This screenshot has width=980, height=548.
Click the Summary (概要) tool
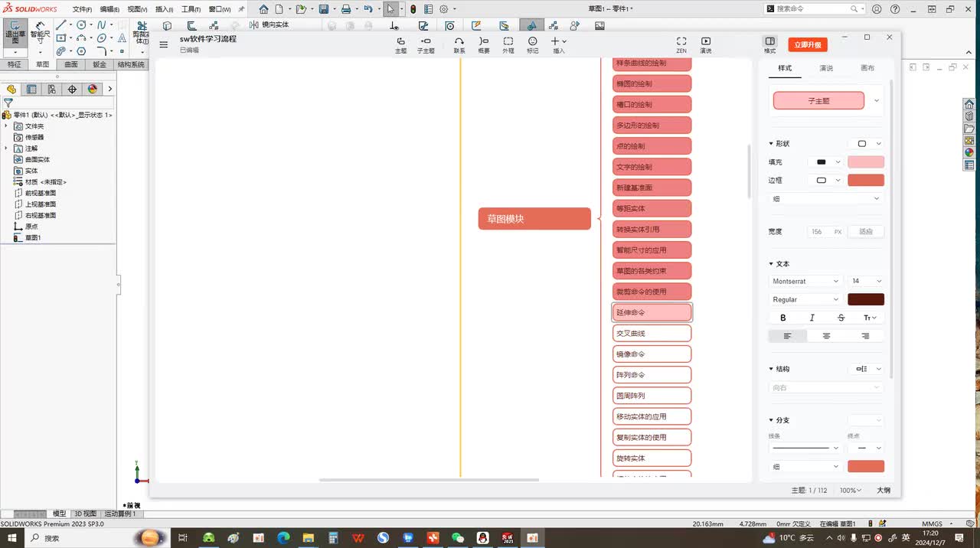(x=484, y=44)
